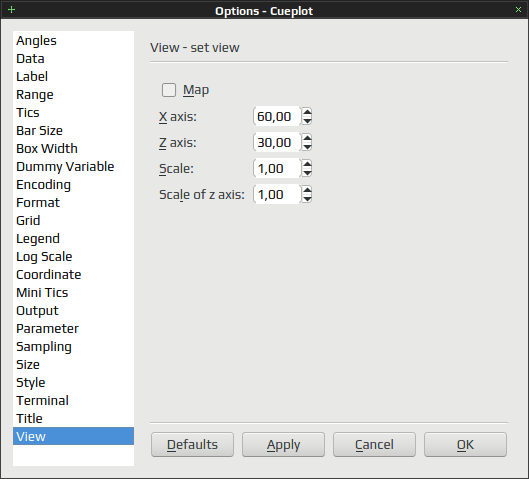Image resolution: width=529 pixels, height=479 pixels.
Task: Open the Title options page
Action: click(73, 418)
